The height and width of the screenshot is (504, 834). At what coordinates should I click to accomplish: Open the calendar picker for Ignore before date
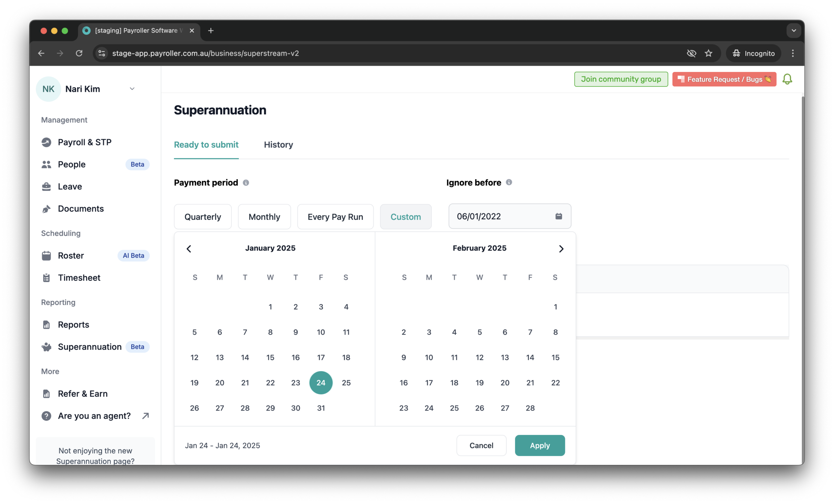pyautogui.click(x=558, y=216)
